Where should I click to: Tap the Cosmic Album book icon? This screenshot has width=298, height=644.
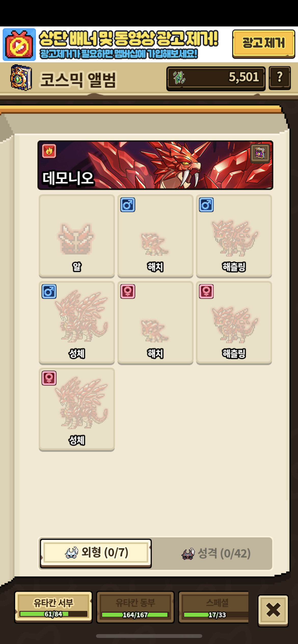[x=21, y=77]
